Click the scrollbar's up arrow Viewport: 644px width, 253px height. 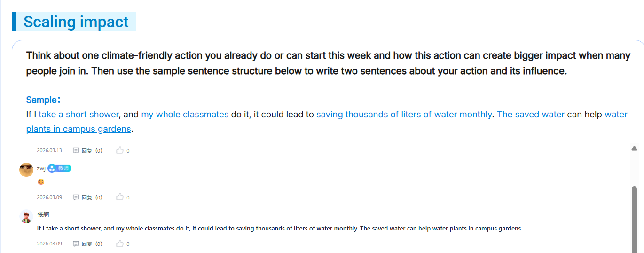click(x=634, y=148)
